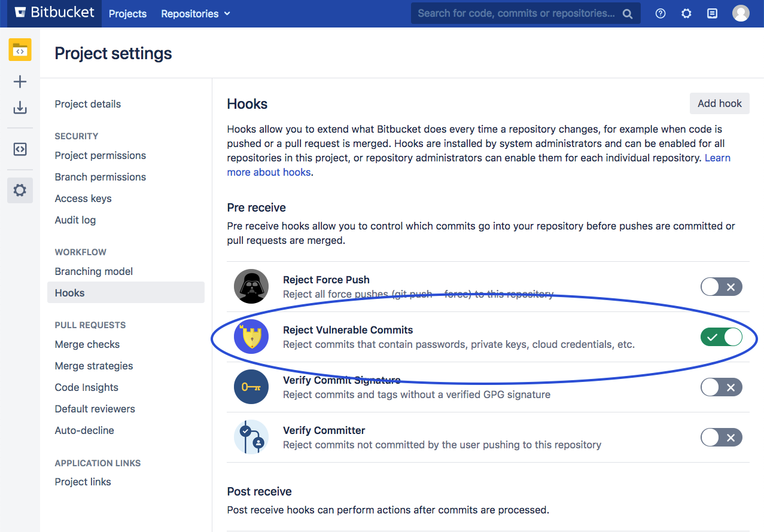Follow the Learn more about hooks link
This screenshot has height=532, width=764.
pyautogui.click(x=269, y=172)
